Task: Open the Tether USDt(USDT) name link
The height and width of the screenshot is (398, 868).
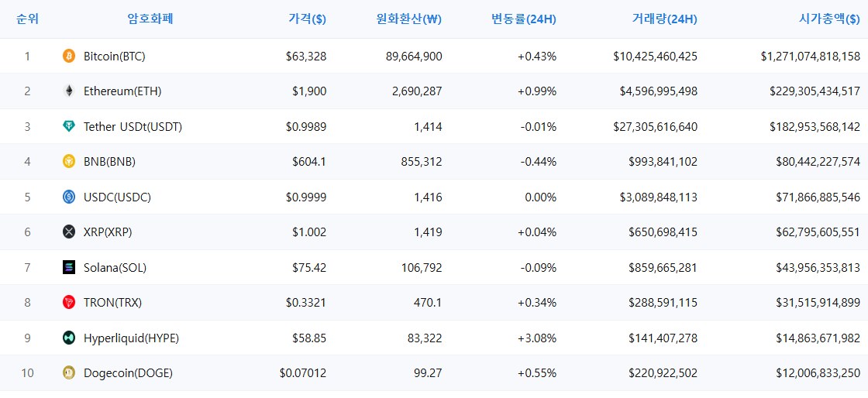Action: pyautogui.click(x=133, y=126)
